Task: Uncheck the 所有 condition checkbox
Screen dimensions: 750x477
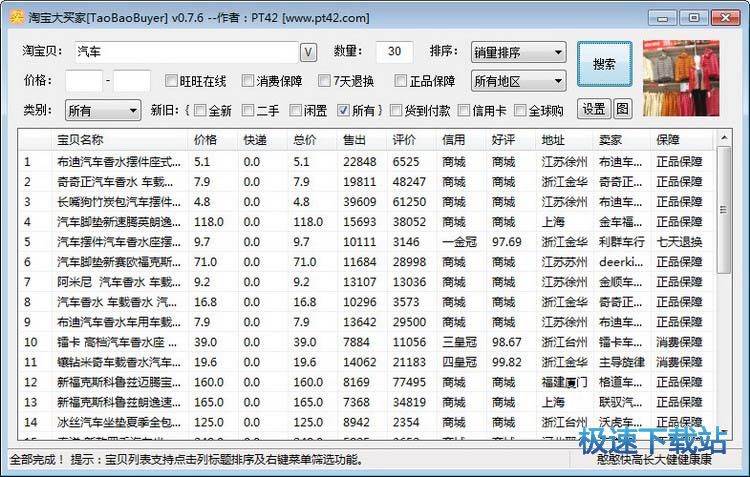Action: click(344, 110)
